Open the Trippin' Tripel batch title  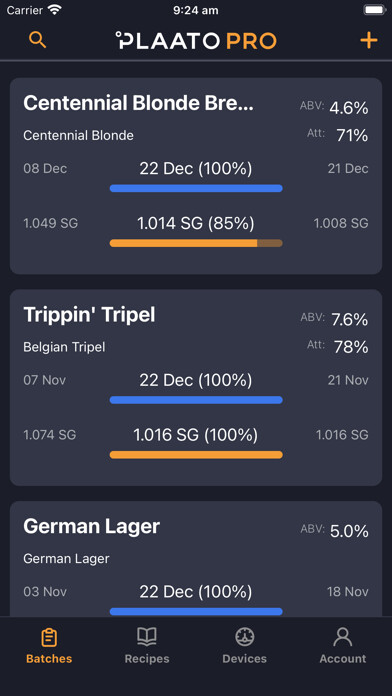(x=89, y=315)
